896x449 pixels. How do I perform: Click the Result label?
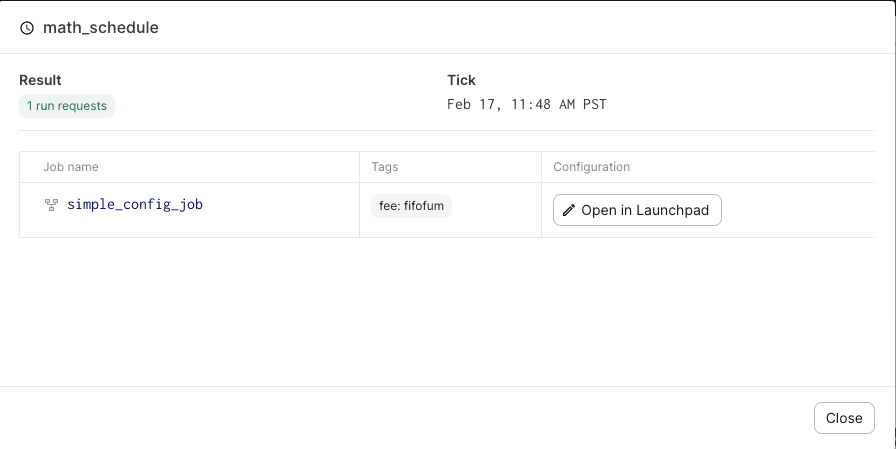40,80
